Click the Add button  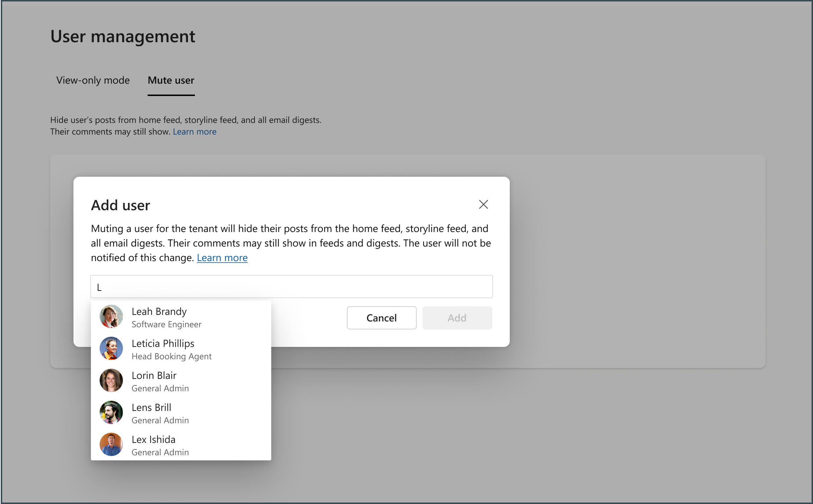coord(456,317)
